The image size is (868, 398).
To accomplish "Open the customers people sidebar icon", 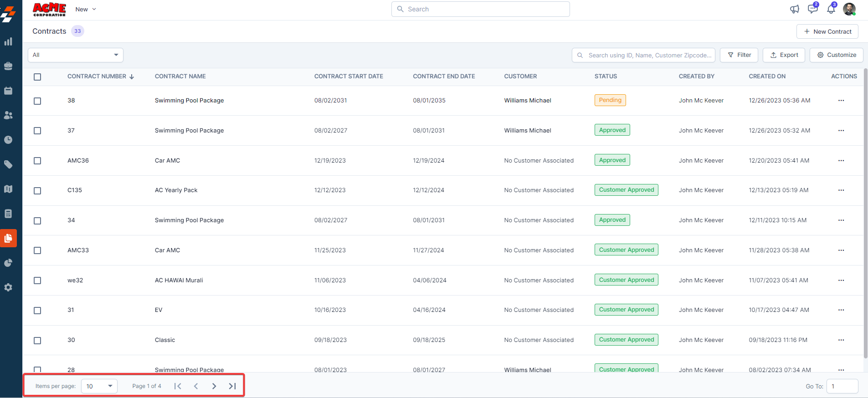I will pyautogui.click(x=8, y=116).
